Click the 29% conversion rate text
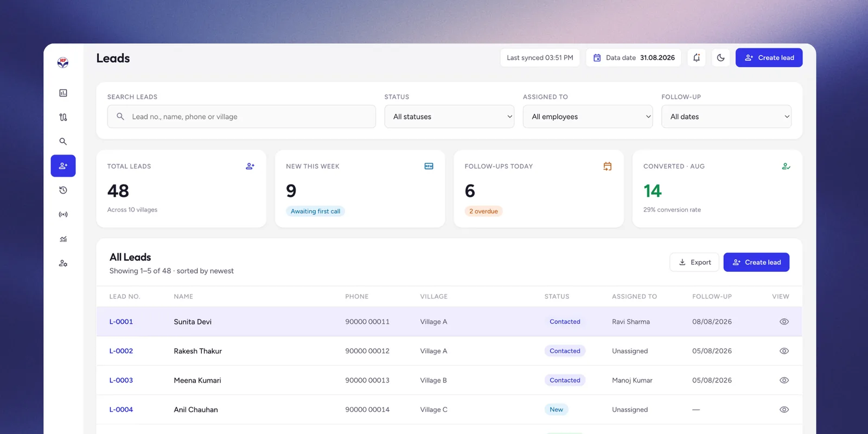 [672, 209]
